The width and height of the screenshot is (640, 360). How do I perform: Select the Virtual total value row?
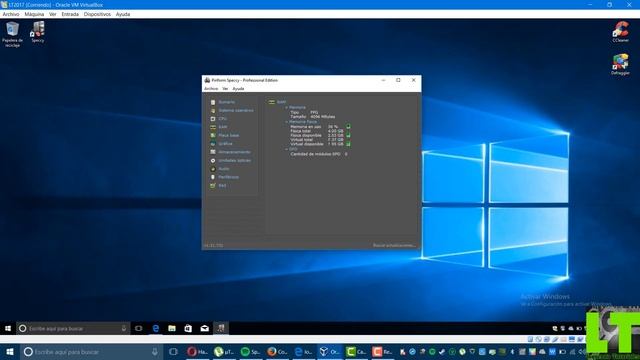click(317, 140)
